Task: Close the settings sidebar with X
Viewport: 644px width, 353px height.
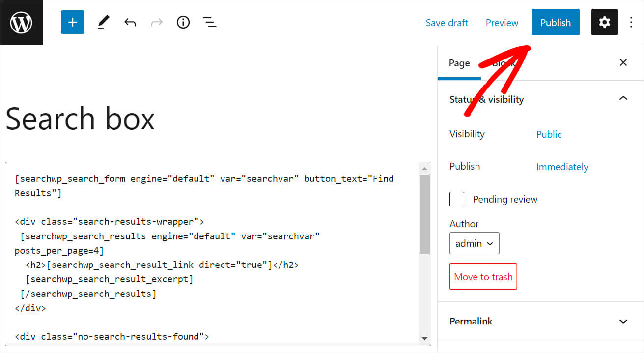Action: point(623,62)
